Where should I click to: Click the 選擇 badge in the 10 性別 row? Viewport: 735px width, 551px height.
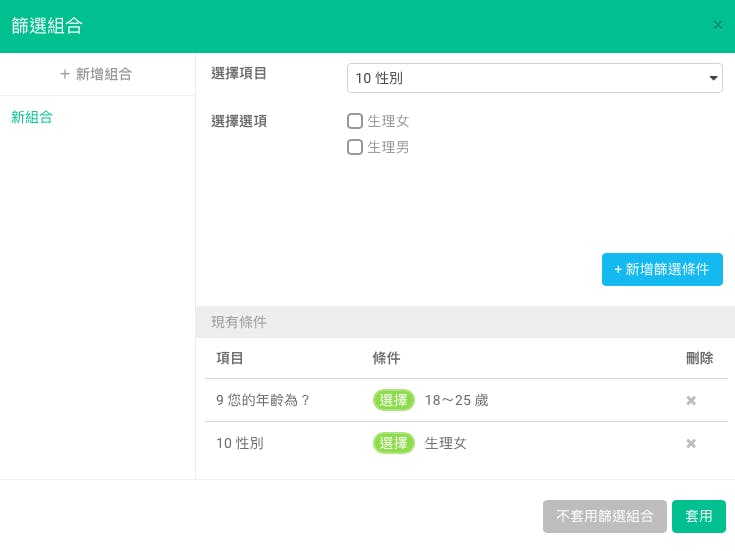point(394,444)
